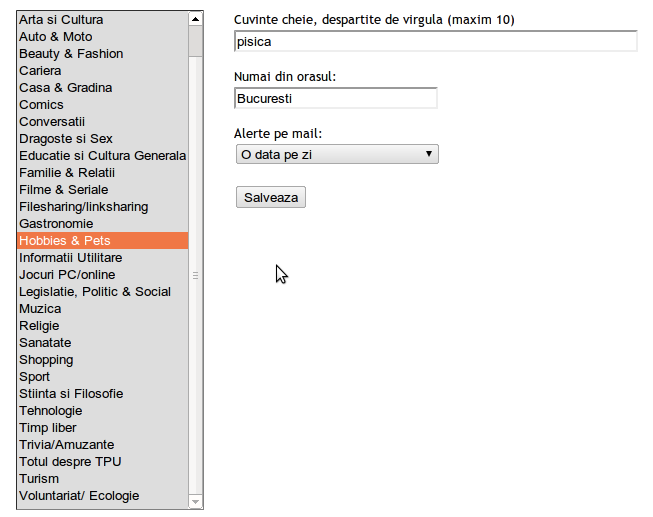Select Stiinta si Filosofie category

102,394
